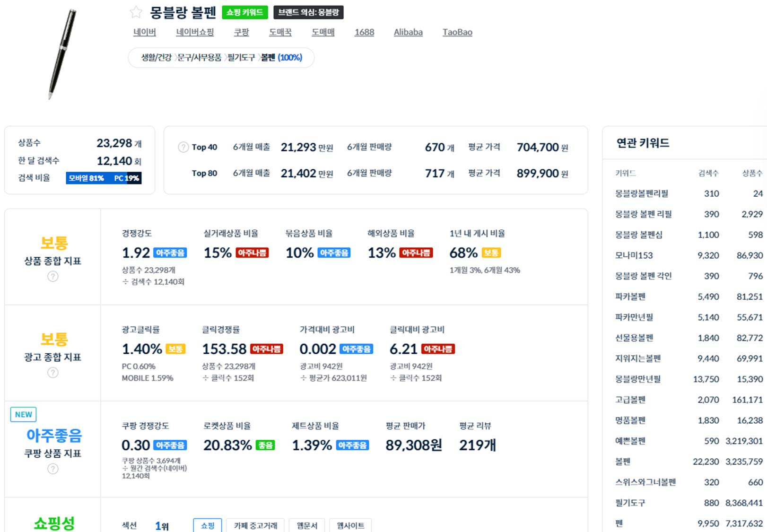This screenshot has height=532, width=767.
Task: Switch to the 웹사이트 tab
Action: [x=350, y=525]
